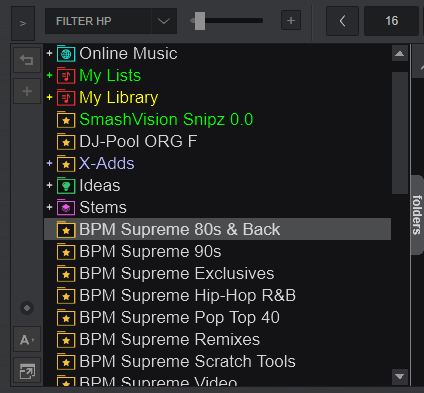Switch to the folders side tab
This screenshot has height=393, width=424.
point(417,215)
